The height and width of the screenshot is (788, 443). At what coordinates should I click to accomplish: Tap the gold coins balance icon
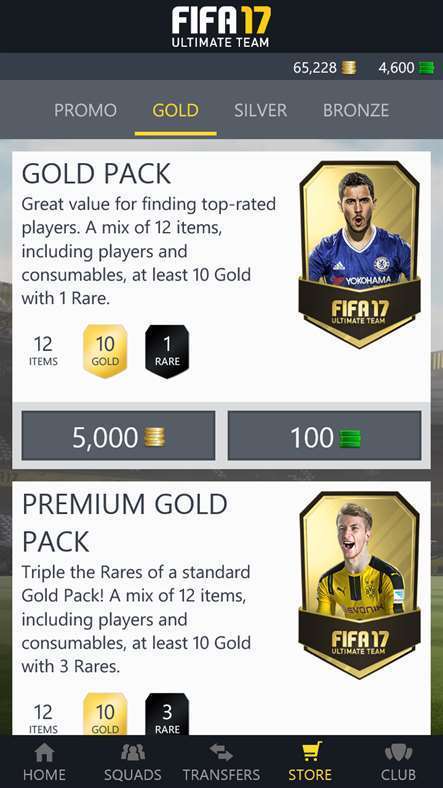pyautogui.click(x=349, y=67)
